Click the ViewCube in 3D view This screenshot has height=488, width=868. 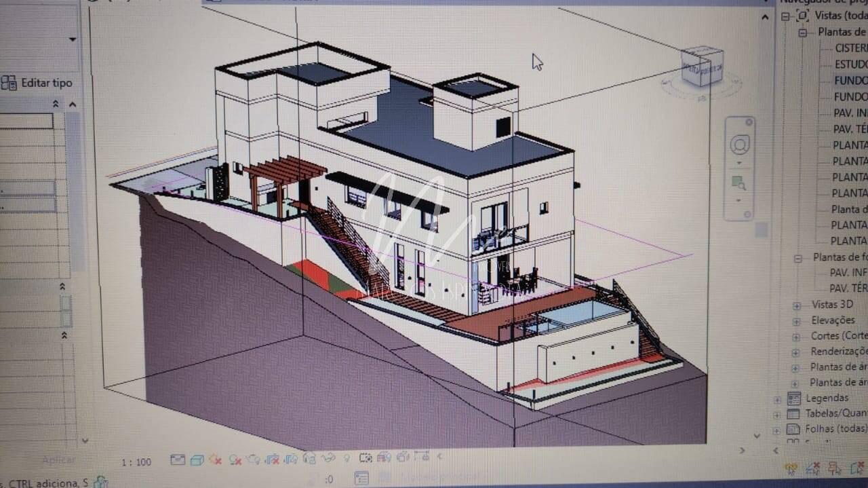[x=701, y=66]
